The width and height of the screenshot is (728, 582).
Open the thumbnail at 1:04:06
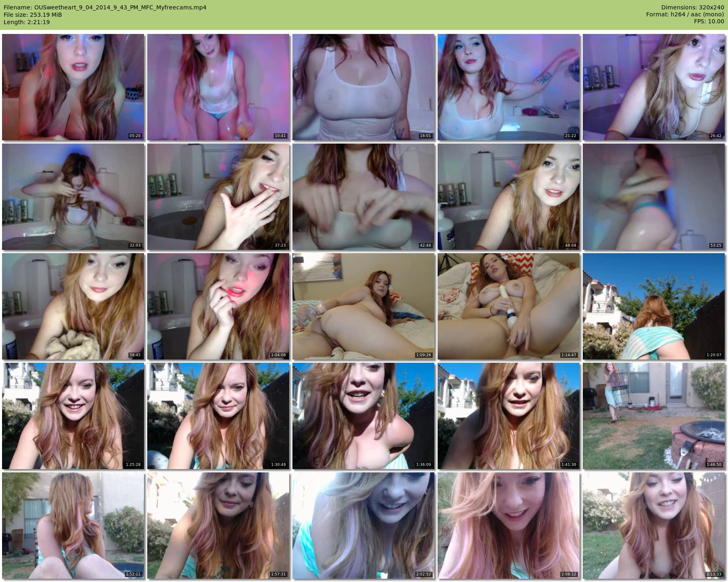(x=218, y=306)
